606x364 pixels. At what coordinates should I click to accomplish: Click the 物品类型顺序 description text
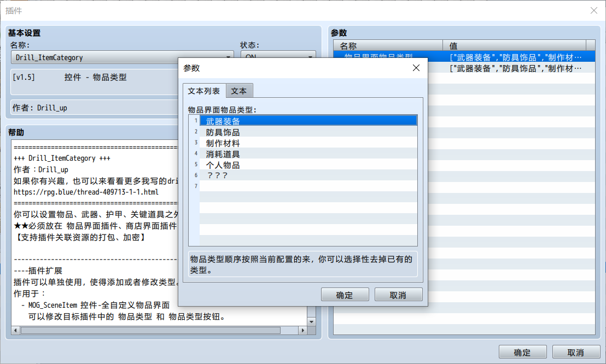[x=301, y=265]
